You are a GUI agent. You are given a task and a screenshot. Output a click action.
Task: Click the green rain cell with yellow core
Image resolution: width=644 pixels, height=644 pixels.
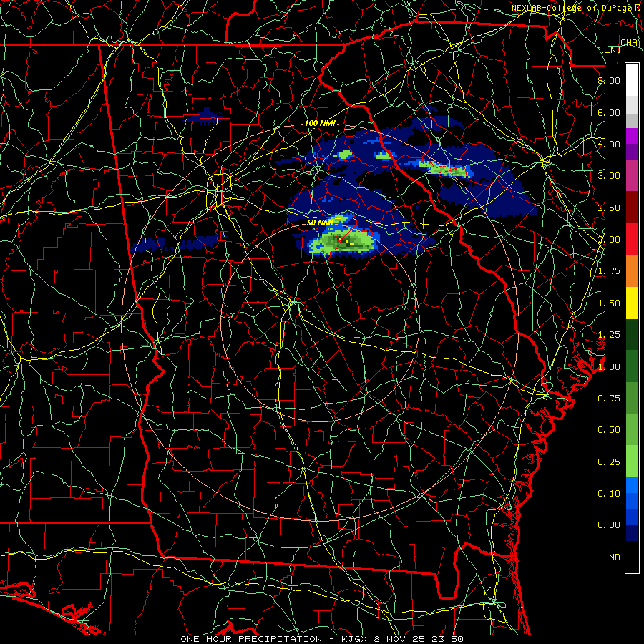[342, 242]
